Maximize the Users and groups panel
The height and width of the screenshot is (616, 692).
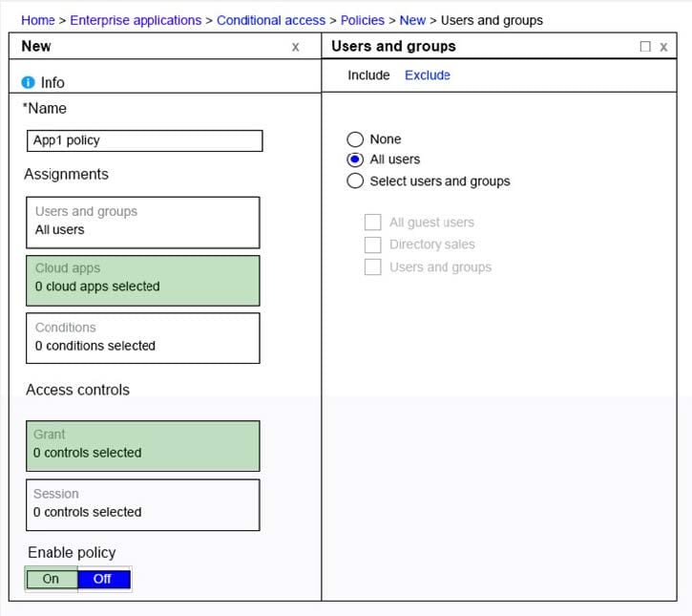point(645,47)
